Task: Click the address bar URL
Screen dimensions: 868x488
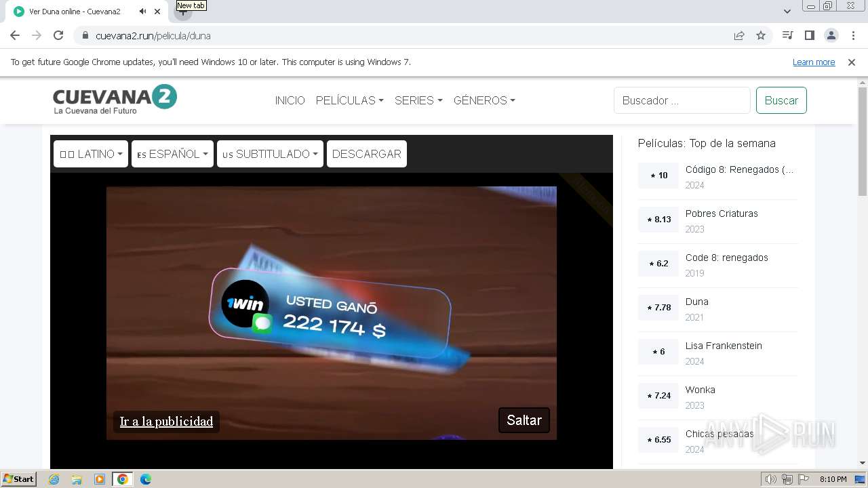Action: pos(153,36)
